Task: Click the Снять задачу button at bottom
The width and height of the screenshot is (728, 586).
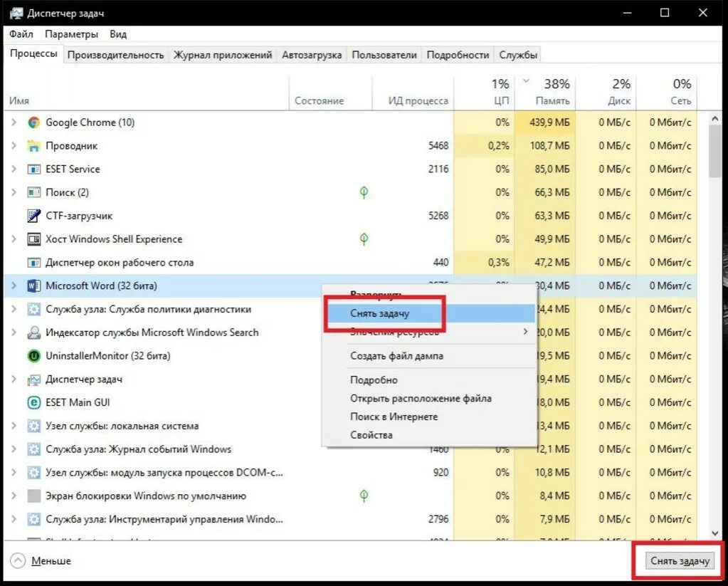Action: (680, 561)
